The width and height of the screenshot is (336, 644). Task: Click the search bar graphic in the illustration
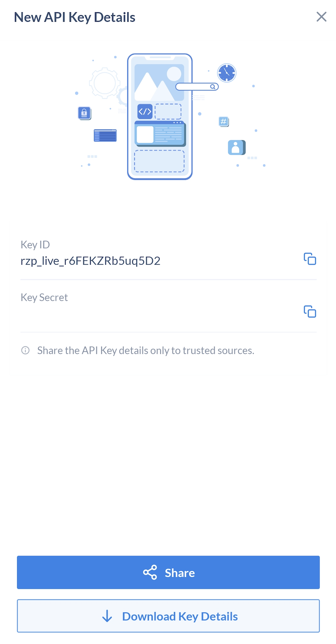click(197, 87)
